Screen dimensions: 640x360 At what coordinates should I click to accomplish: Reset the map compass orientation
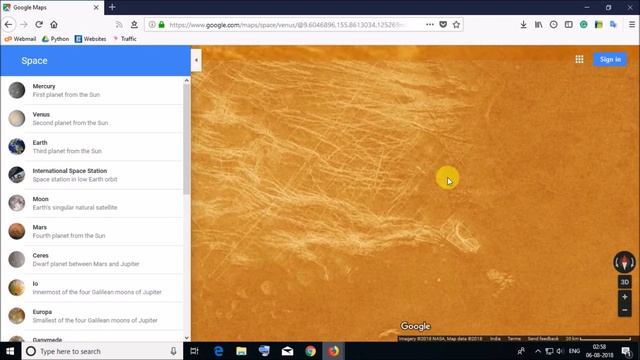pyautogui.click(x=624, y=262)
